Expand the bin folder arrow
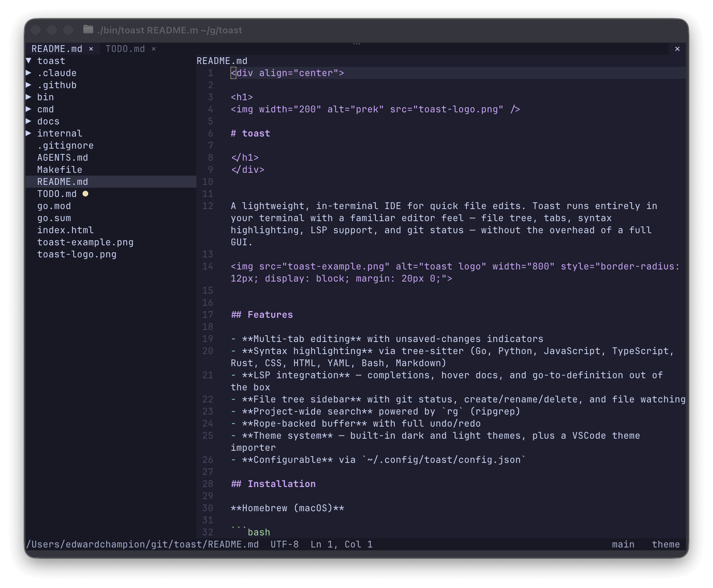This screenshot has width=713, height=588. [x=29, y=97]
